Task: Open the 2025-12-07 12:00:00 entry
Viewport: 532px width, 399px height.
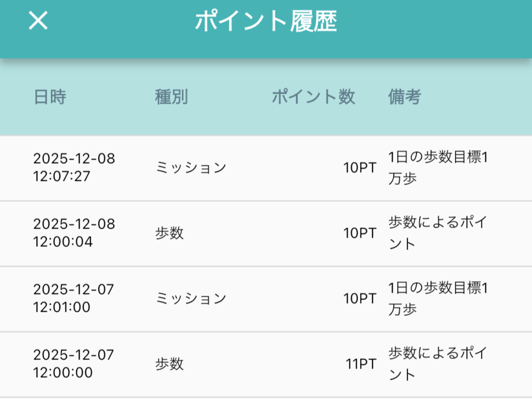Action: (73, 364)
